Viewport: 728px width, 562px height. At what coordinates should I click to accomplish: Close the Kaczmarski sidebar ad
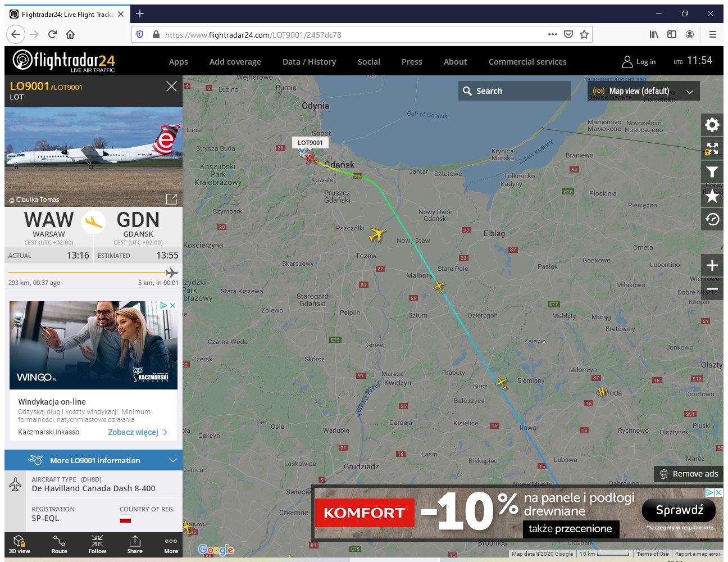(x=173, y=305)
